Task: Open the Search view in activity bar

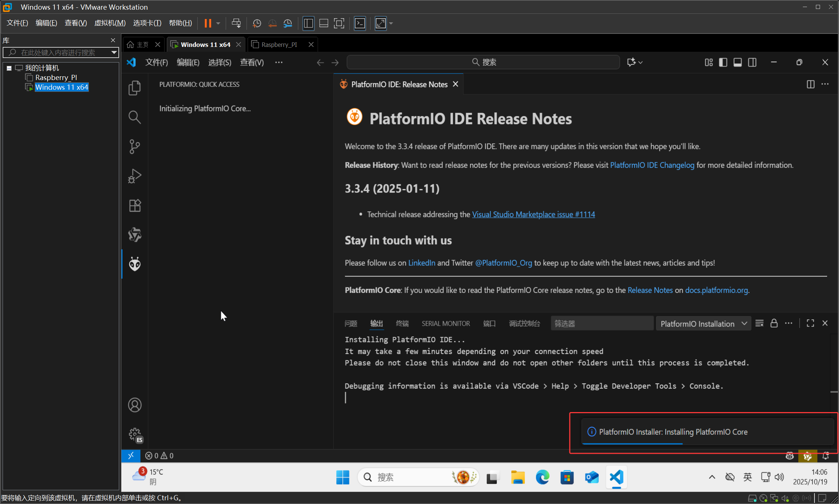Action: (x=134, y=117)
